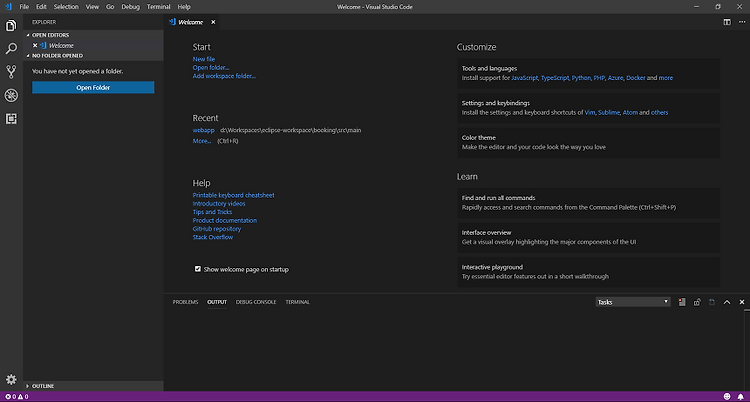Open the Extensions view icon
The width and height of the screenshot is (750, 402).
pos(11,119)
